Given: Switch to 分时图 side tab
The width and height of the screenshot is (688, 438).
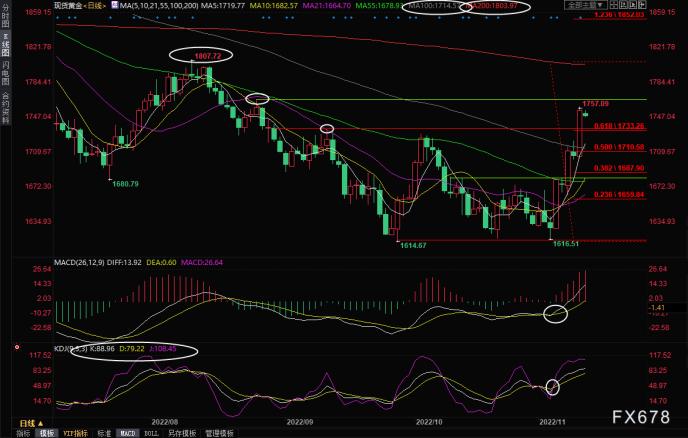Looking at the screenshot, I should pyautogui.click(x=5, y=17).
